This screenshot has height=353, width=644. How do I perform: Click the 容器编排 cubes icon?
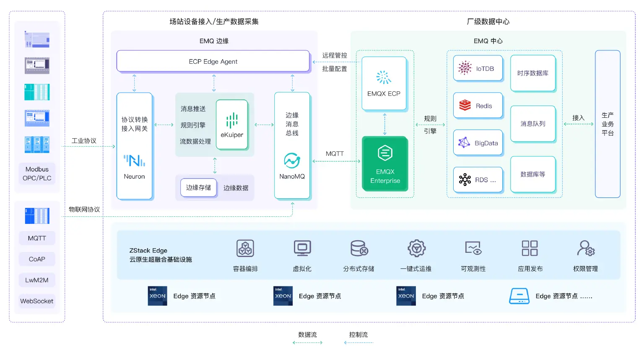(x=245, y=248)
